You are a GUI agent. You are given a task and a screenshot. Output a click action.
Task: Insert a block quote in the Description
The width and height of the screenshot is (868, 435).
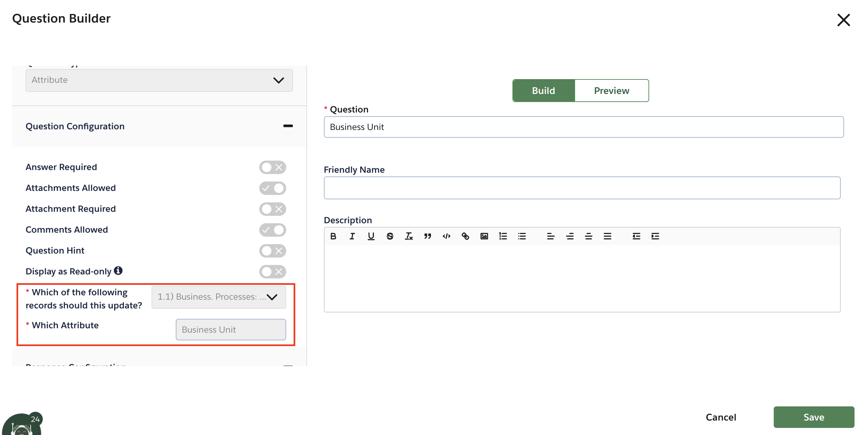(x=428, y=236)
